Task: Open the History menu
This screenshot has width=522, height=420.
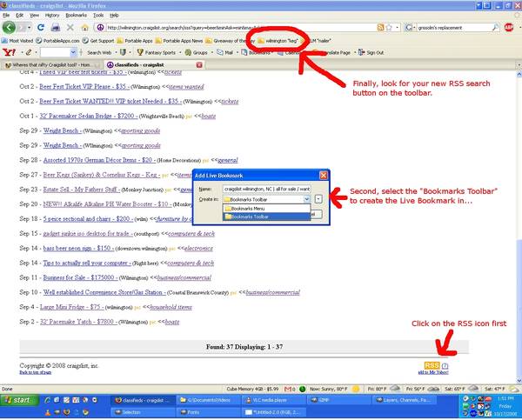Action: pyautogui.click(x=52, y=16)
